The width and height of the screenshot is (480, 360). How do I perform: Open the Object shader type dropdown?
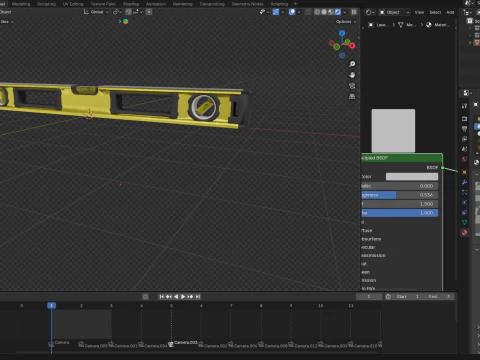394,12
